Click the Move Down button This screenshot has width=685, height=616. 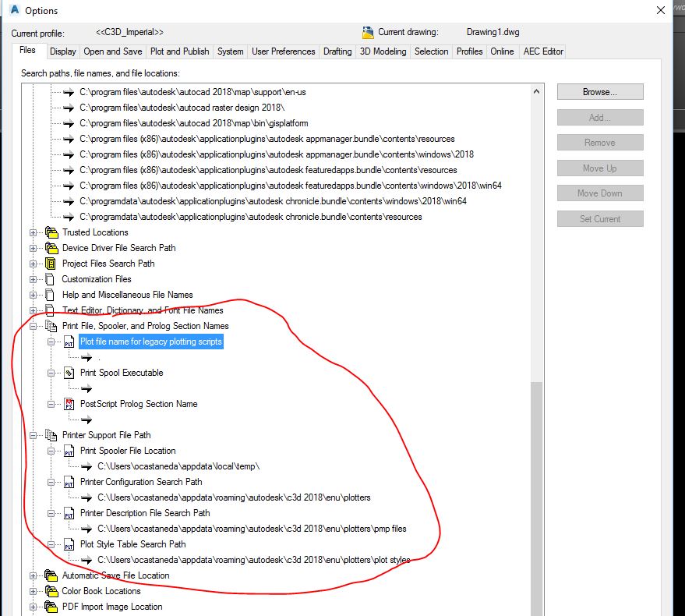coord(600,193)
